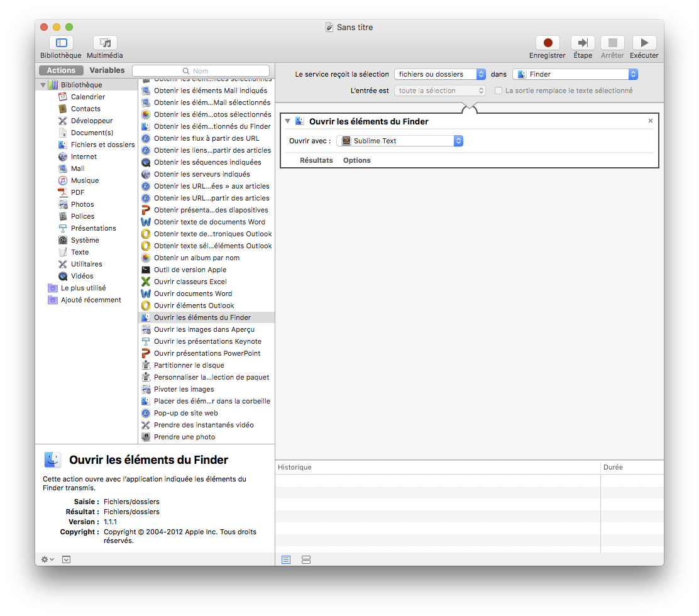Open the Multimédia browser
The height and width of the screenshot is (616, 699).
point(105,43)
